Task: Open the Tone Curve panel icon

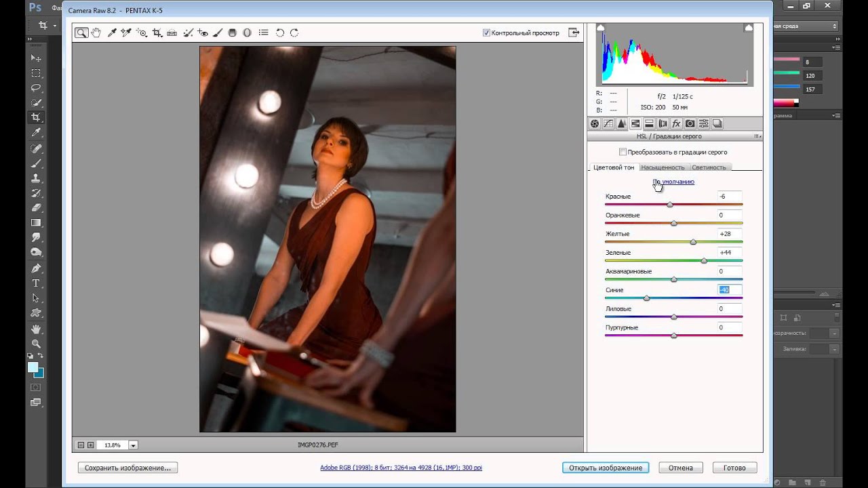Action: click(608, 123)
